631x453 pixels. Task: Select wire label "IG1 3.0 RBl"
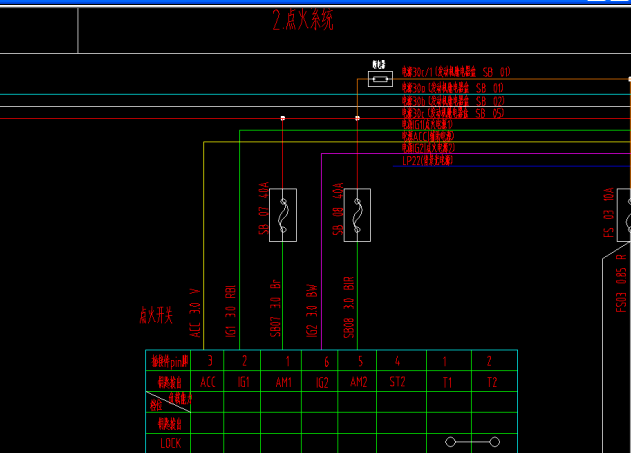pyautogui.click(x=231, y=311)
